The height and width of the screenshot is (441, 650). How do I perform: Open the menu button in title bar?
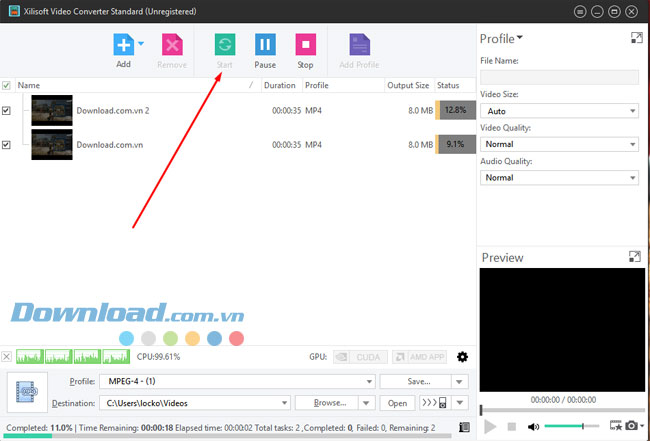point(580,12)
